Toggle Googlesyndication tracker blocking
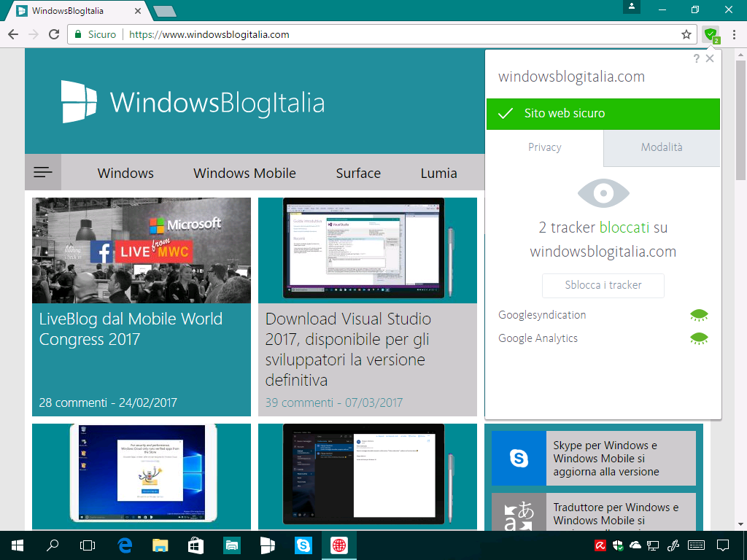Screen dimensions: 747x560 pyautogui.click(x=699, y=315)
